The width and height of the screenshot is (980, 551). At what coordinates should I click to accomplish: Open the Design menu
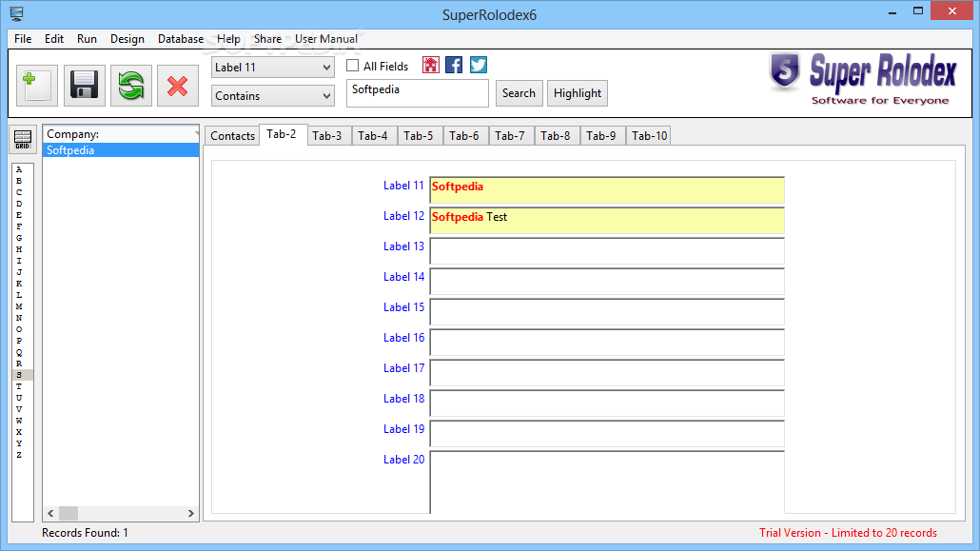127,39
